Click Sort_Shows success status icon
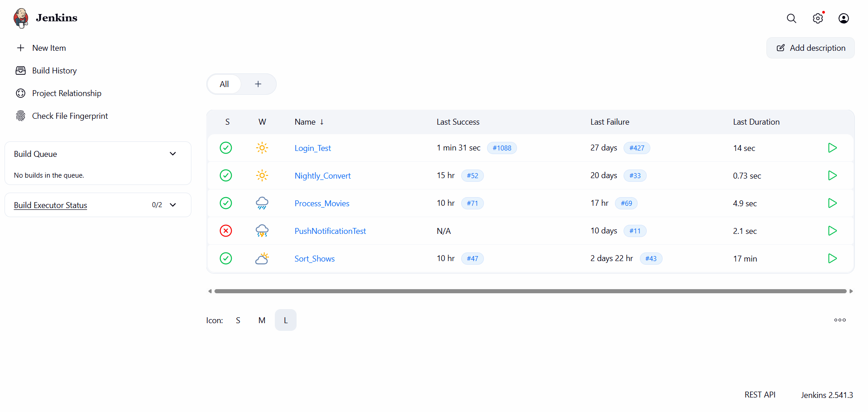The image size is (868, 412). (x=226, y=258)
